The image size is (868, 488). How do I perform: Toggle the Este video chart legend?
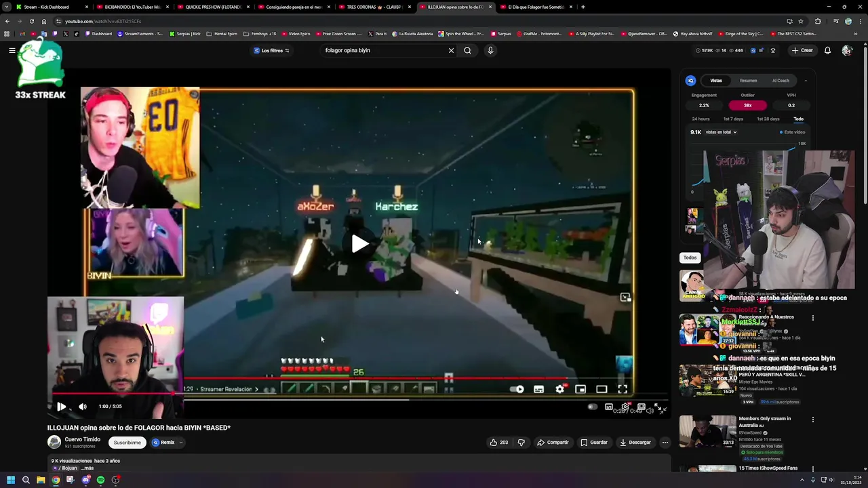tap(792, 132)
